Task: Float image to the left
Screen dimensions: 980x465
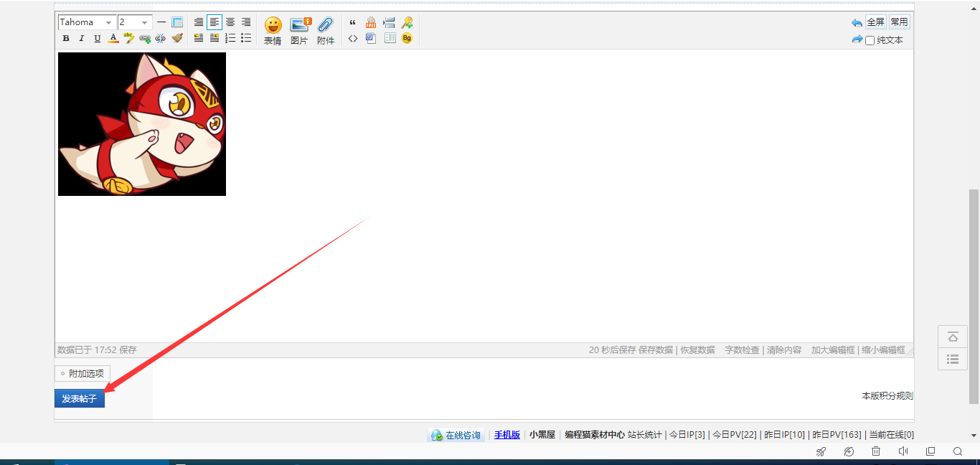Action: coord(199,38)
